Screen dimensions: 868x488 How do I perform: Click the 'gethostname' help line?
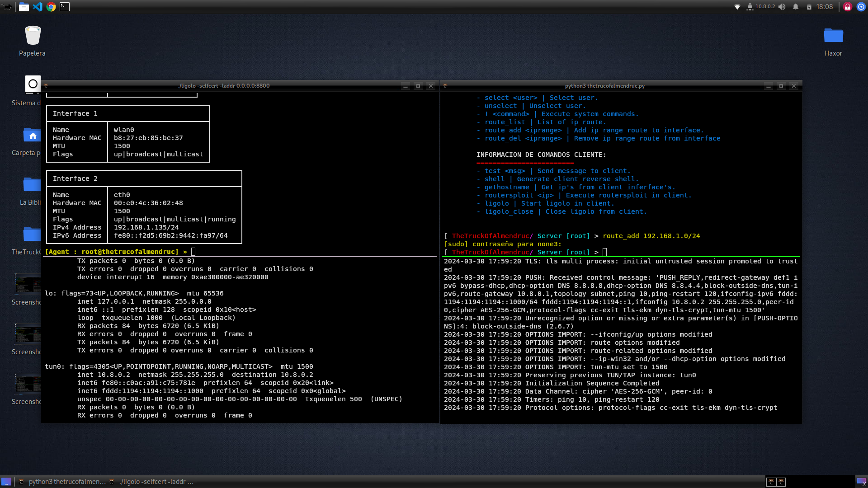click(576, 187)
